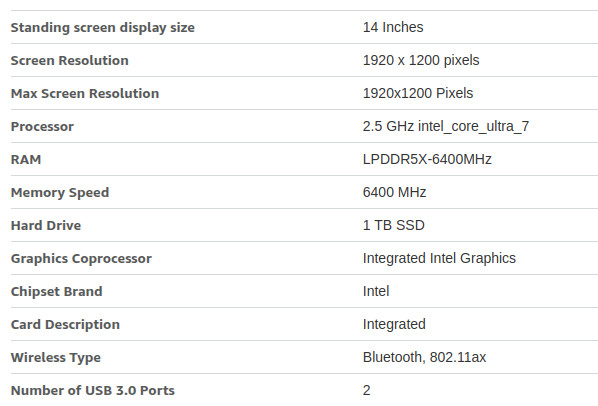Select the Integrated Intel Graphics value
This screenshot has height=406, width=598.
(439, 258)
